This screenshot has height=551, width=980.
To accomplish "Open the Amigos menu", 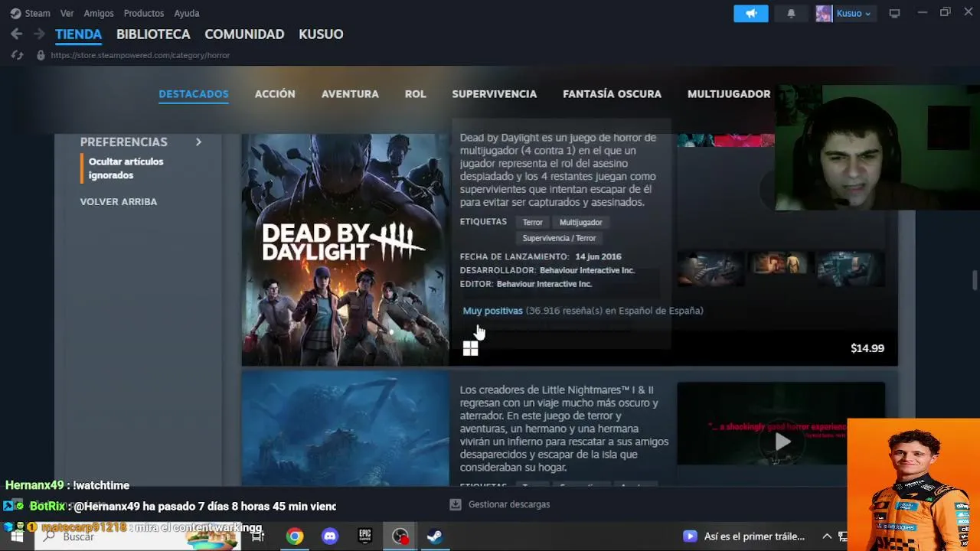I will point(99,13).
